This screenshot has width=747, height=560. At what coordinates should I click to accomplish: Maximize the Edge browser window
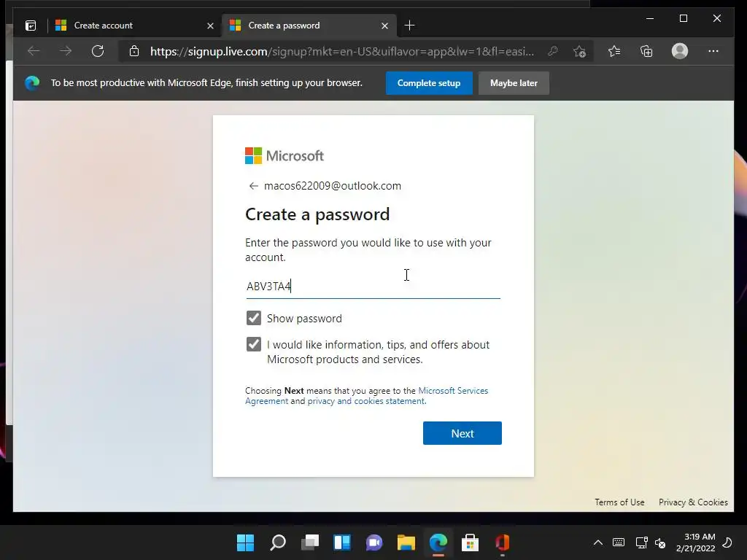point(683,18)
